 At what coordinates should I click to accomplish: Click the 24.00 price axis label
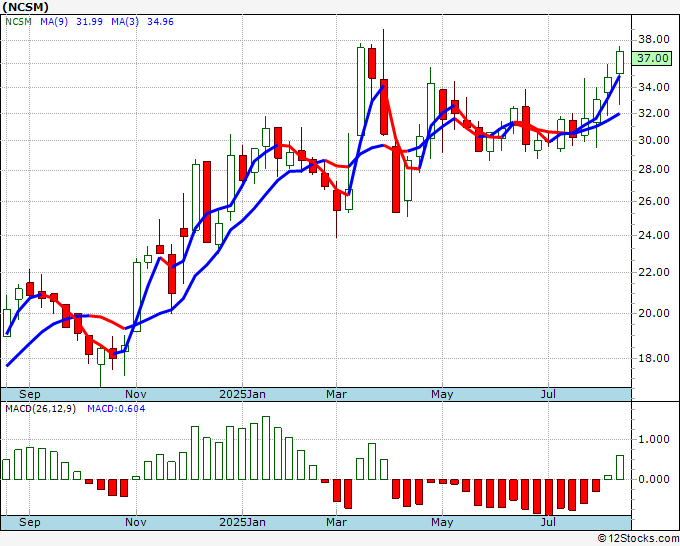click(x=654, y=235)
